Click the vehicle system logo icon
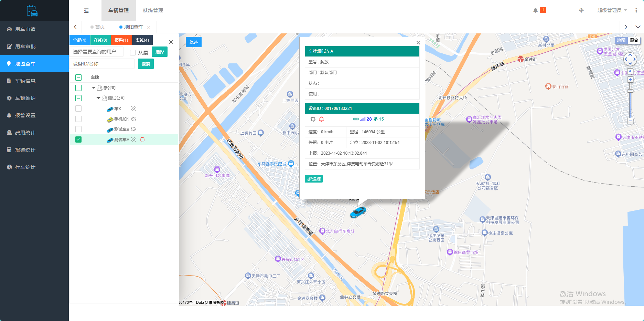 coord(32,11)
